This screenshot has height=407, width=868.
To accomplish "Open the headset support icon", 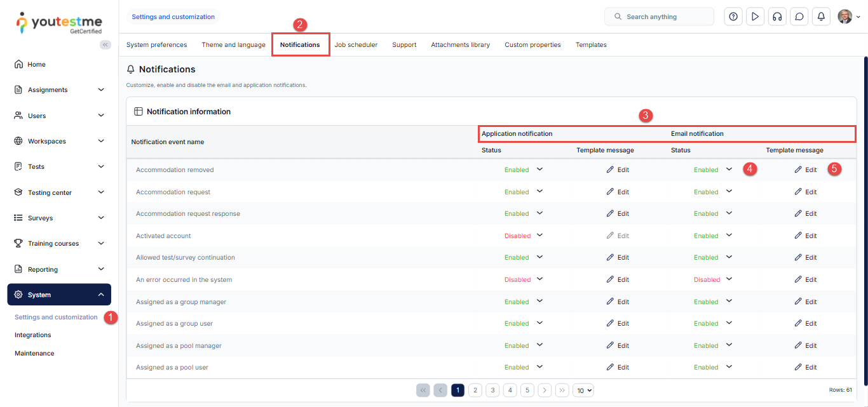I will click(x=777, y=17).
